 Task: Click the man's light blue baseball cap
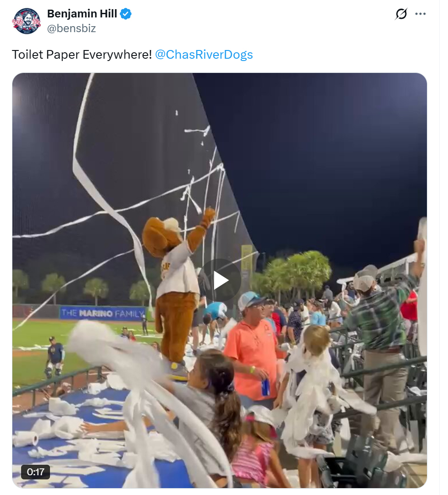click(x=249, y=300)
